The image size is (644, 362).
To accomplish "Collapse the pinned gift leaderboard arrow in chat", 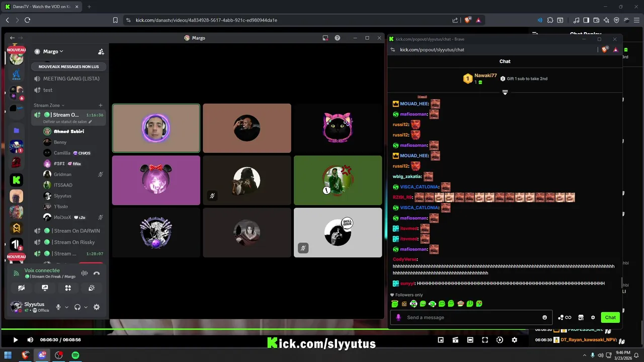I will 505,93.
